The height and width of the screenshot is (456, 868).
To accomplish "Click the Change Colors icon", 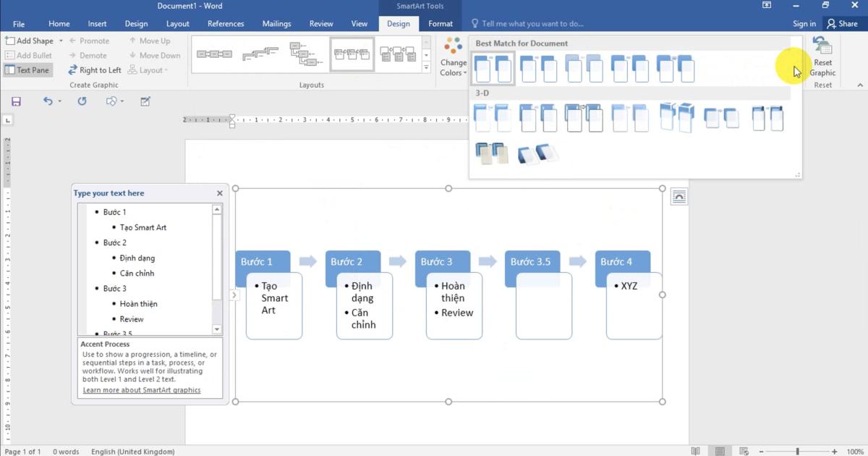I will point(454,48).
